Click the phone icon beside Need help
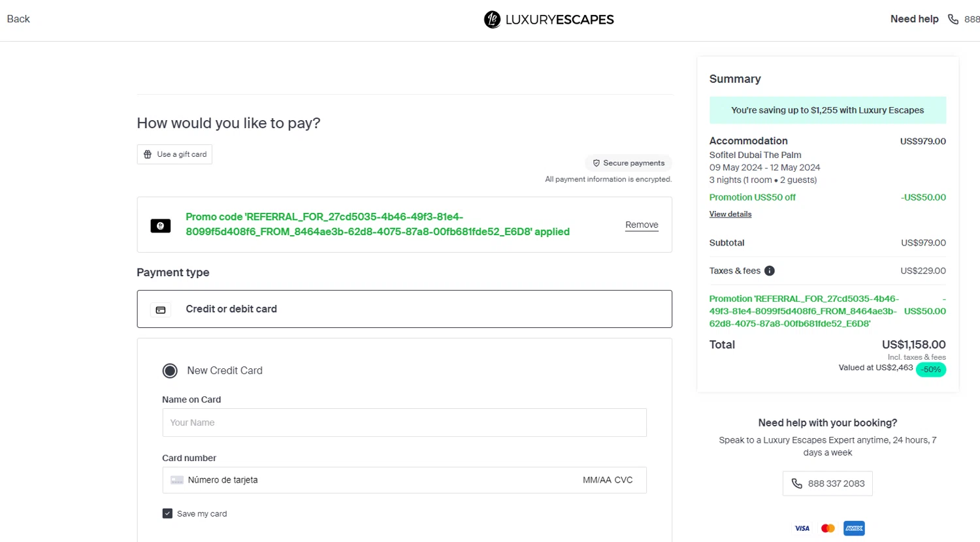This screenshot has width=980, height=542. click(x=953, y=20)
